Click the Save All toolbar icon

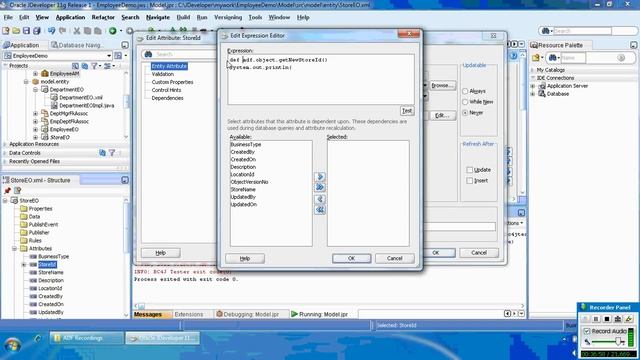(x=37, y=31)
